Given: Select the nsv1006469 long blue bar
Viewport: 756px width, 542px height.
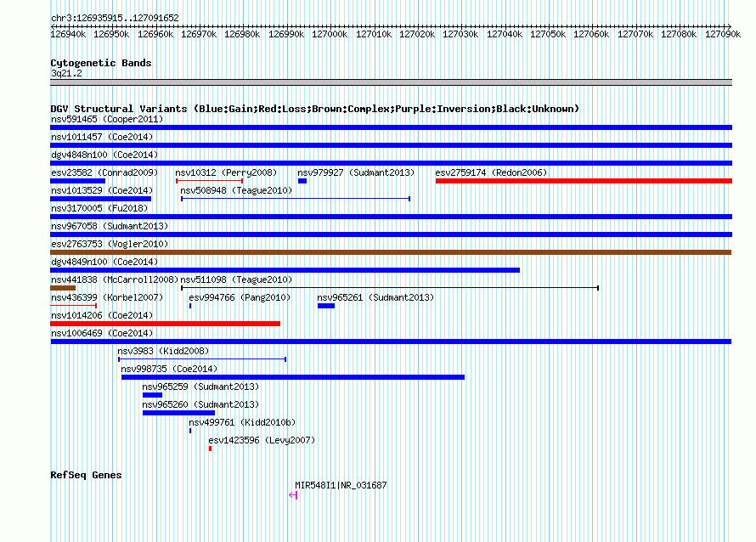Looking at the screenshot, I should point(391,342).
